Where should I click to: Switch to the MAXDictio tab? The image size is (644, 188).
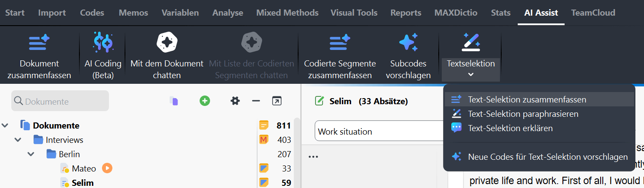click(x=456, y=13)
